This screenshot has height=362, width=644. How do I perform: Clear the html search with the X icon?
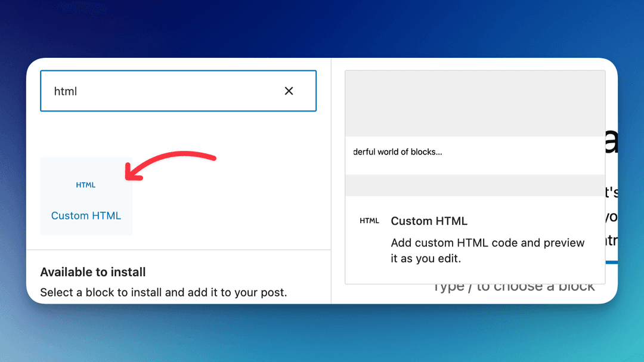click(289, 91)
